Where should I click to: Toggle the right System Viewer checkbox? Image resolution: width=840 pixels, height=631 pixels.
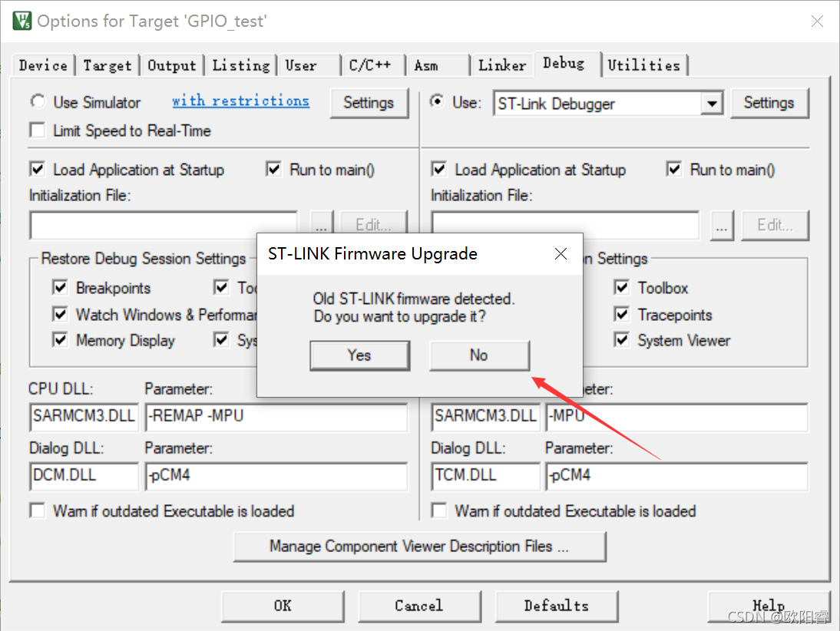(x=622, y=339)
